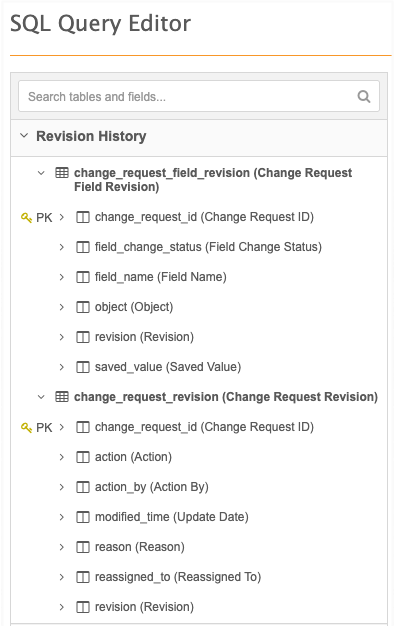Click column icon beside saved_value
This screenshot has width=394, height=626.
click(83, 367)
